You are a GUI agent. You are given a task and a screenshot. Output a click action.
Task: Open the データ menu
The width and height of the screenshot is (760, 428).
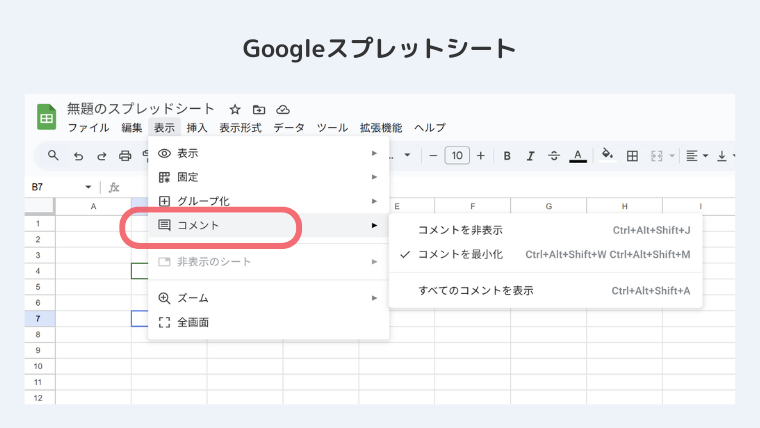tap(289, 127)
